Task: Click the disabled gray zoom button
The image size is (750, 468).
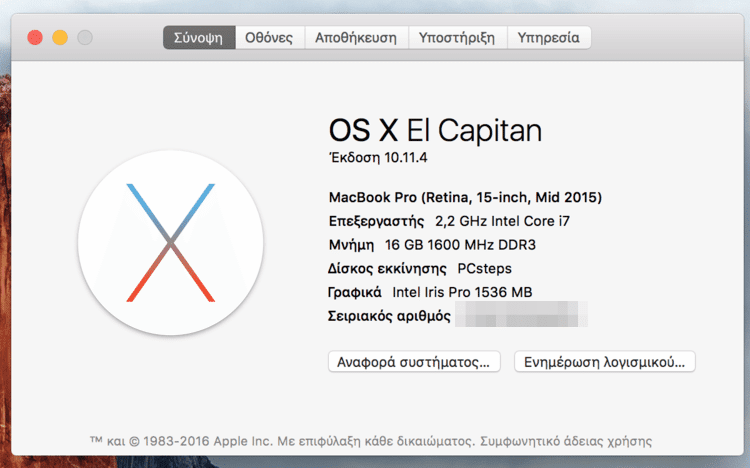Action: click(x=85, y=37)
